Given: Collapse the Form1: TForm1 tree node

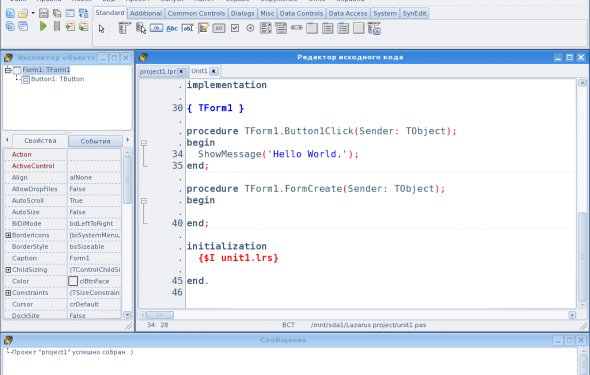Looking at the screenshot, I should tap(8, 70).
